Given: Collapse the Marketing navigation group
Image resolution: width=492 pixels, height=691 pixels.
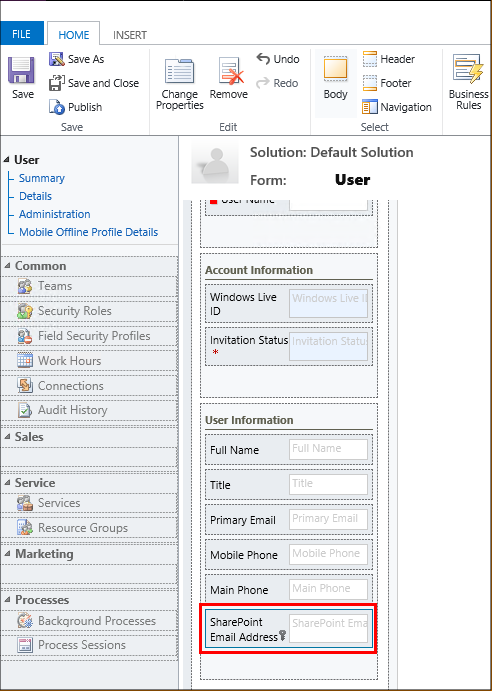Looking at the screenshot, I should (7, 554).
